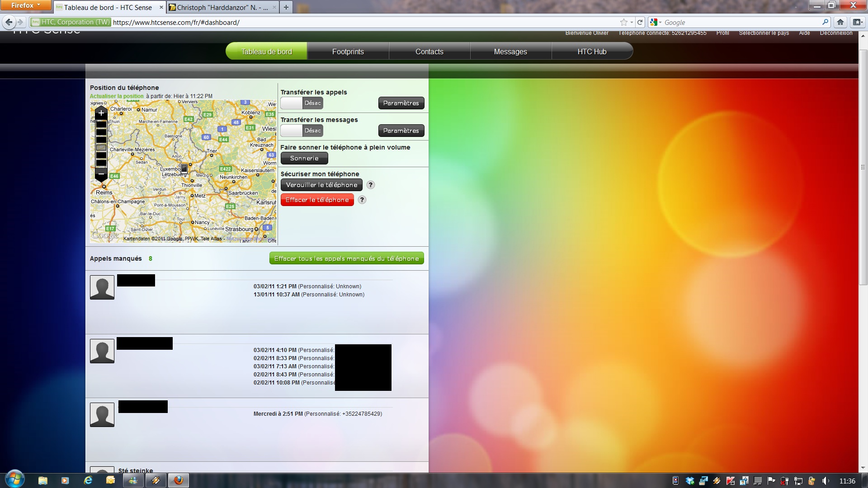868x488 pixels.
Task: Open the URL history dropdown arrow
Action: pos(632,23)
